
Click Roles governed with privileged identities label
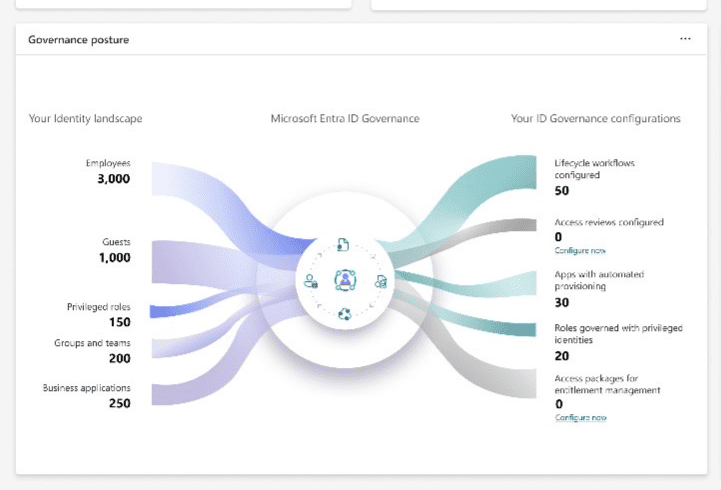618,334
